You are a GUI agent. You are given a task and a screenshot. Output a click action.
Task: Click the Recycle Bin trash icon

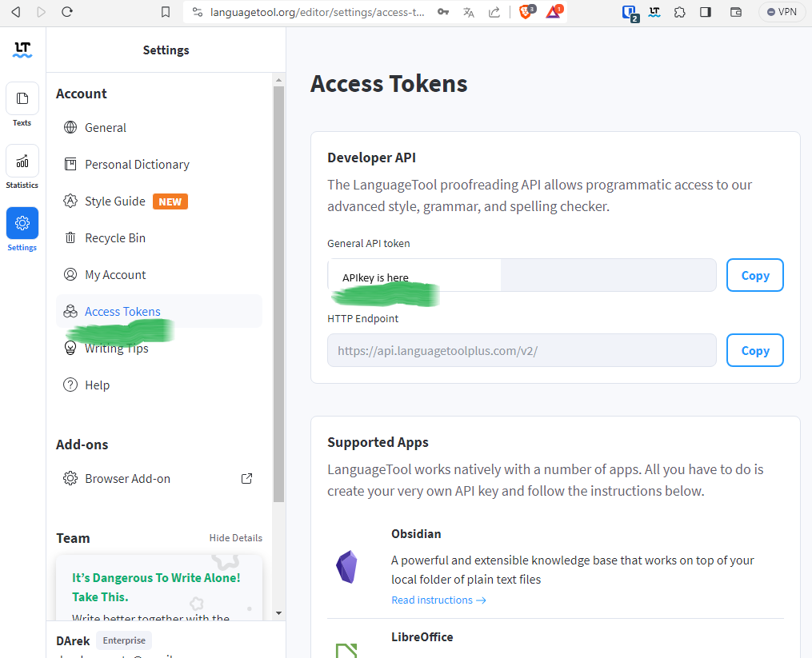70,237
